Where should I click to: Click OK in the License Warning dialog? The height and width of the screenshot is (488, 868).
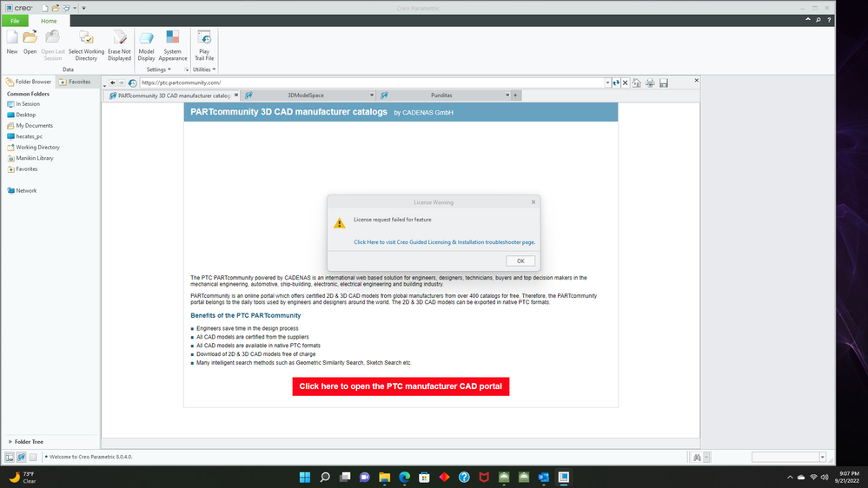[x=520, y=260]
